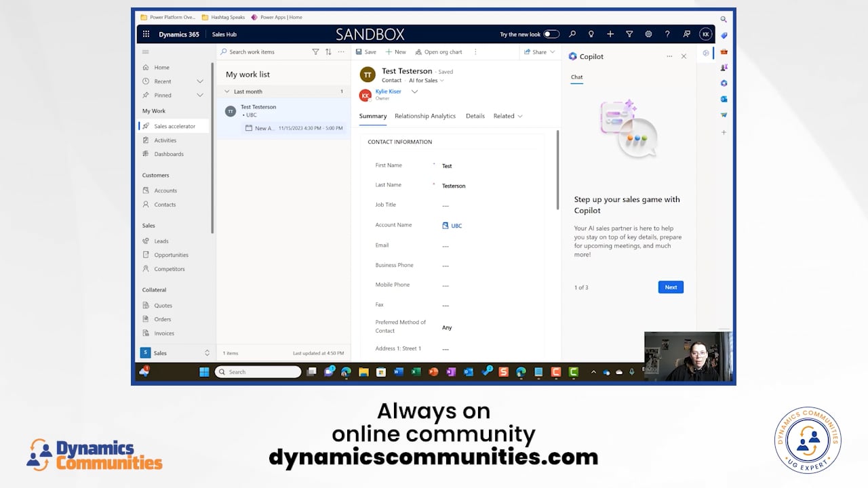Close the Copilot side panel
Screen dimensions: 868x488
(x=684, y=56)
